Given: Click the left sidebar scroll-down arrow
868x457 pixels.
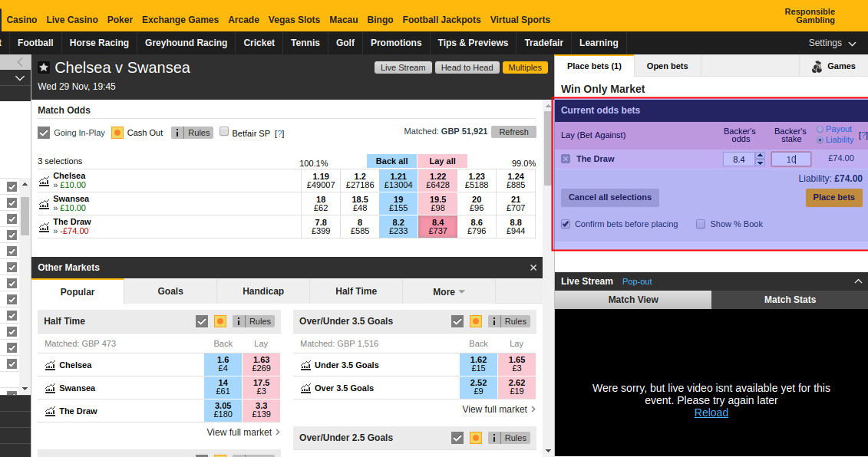Looking at the screenshot, I should [25, 389].
